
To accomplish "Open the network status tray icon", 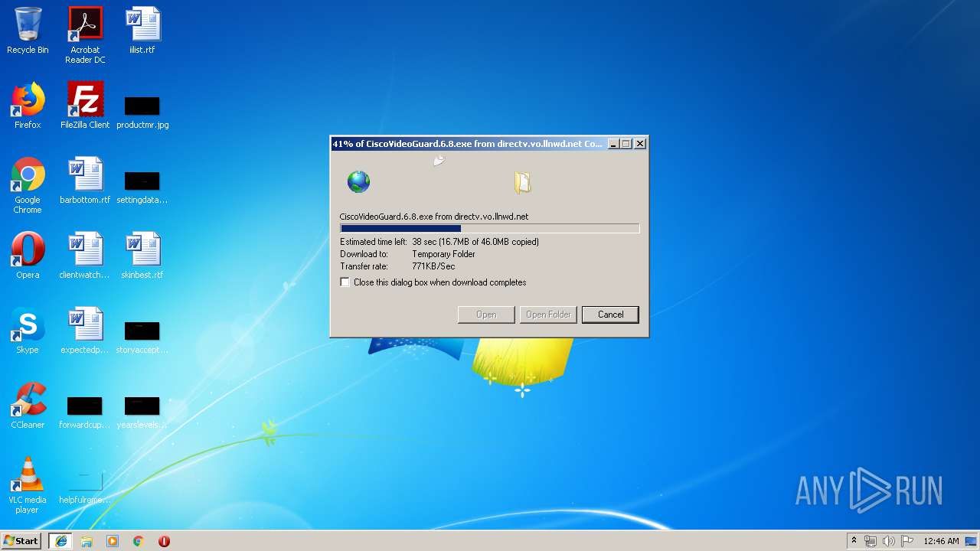I will 871,541.
